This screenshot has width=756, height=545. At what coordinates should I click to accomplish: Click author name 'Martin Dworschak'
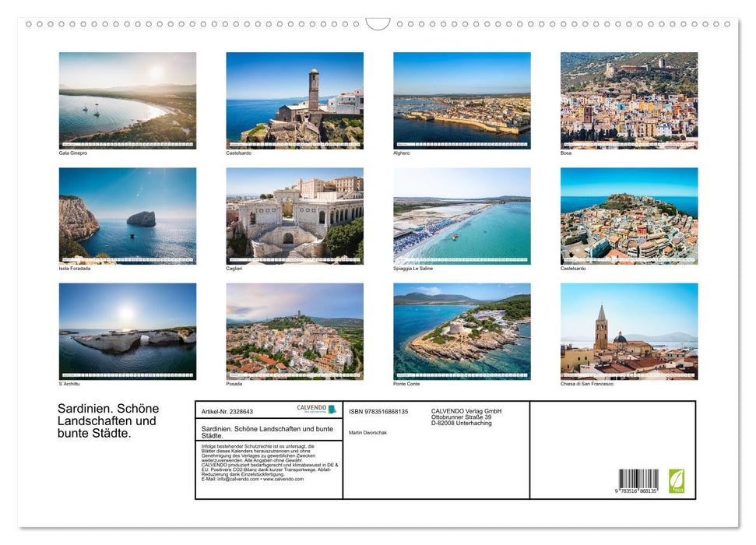point(367,433)
